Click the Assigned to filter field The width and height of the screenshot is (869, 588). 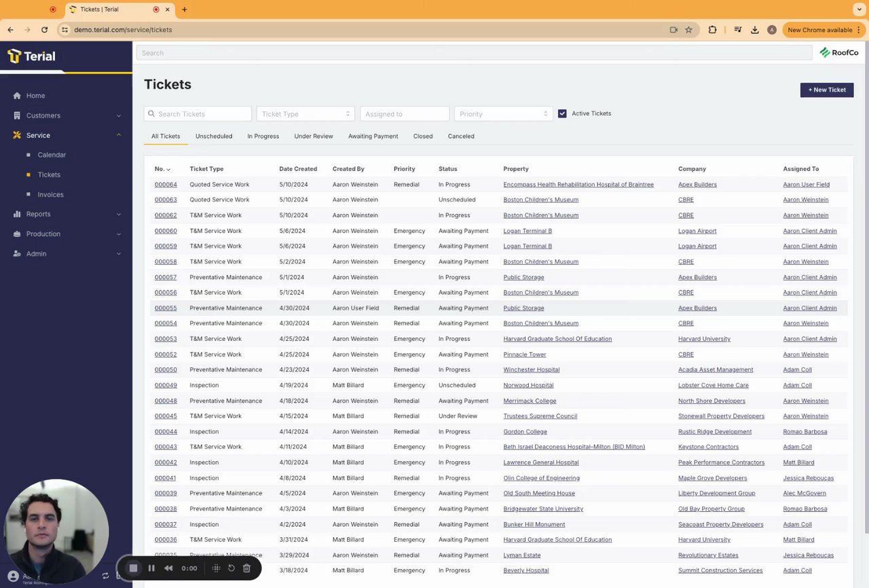point(405,114)
